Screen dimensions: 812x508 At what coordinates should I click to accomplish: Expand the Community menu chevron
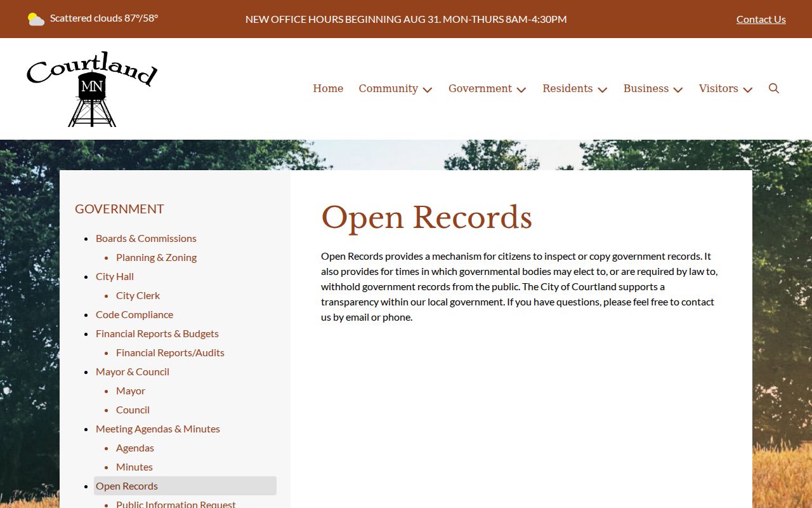[428, 90]
